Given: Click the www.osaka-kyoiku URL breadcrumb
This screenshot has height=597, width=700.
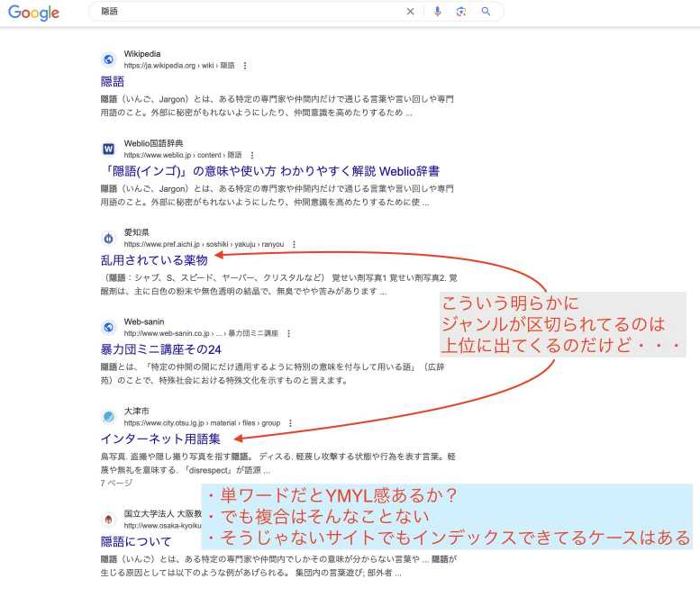Looking at the screenshot, I should pyautogui.click(x=162, y=526).
